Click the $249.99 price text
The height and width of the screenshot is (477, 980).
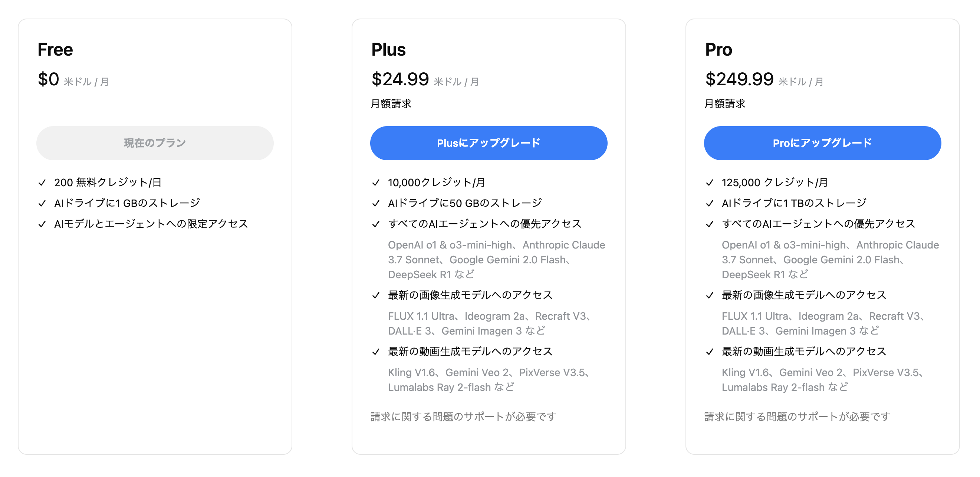click(739, 79)
